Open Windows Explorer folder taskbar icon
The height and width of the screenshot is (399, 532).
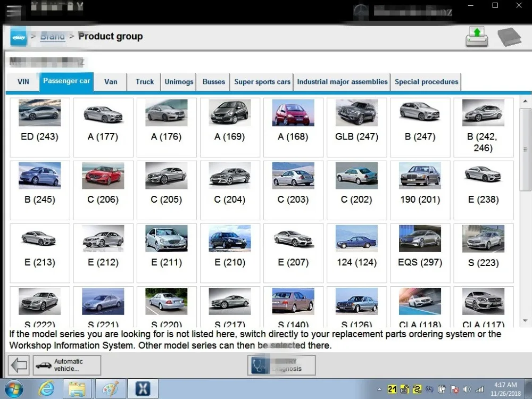click(77, 389)
